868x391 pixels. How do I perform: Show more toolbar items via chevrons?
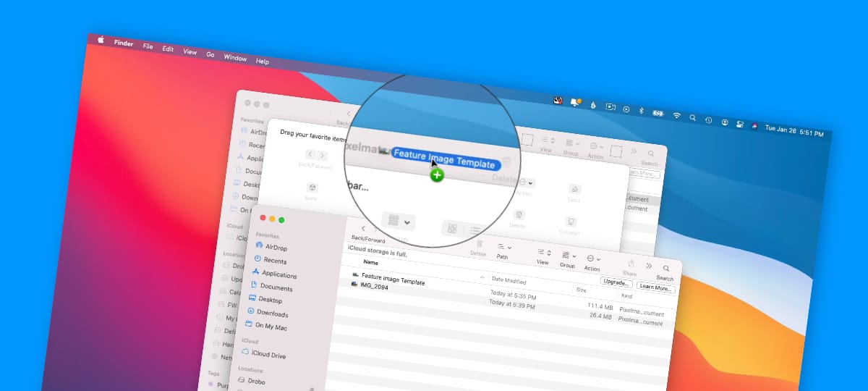649,266
